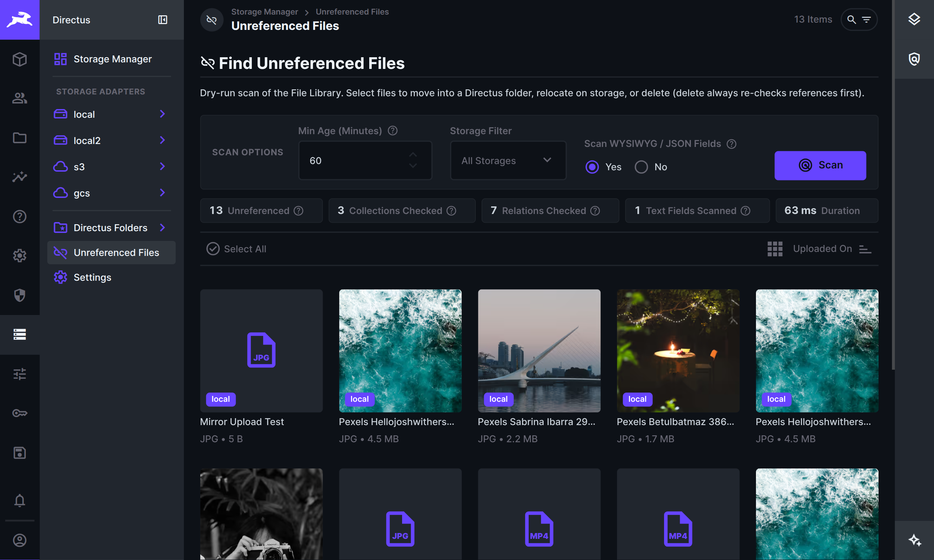This screenshot has width=934, height=560.
Task: Click the Unreferenced Files breadcrumb
Action: click(352, 12)
